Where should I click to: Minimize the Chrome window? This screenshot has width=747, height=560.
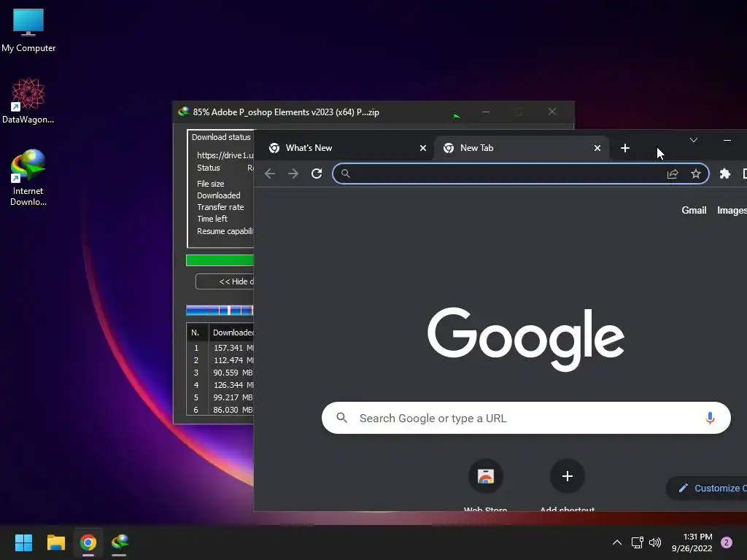pyautogui.click(x=727, y=140)
